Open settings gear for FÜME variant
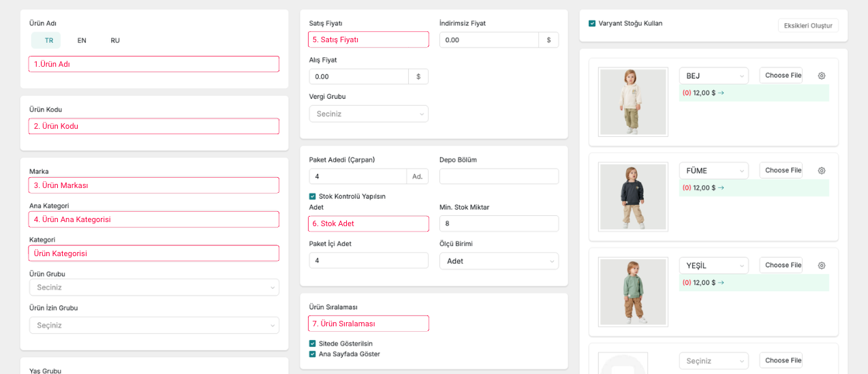This screenshot has height=374, width=868. [x=821, y=170]
